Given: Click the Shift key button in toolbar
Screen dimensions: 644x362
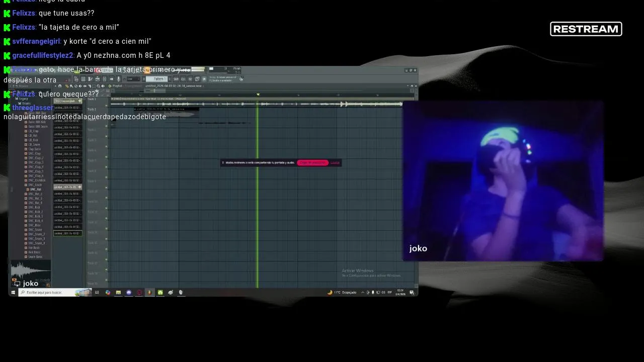Looking at the screenshot, I should 176,79.
